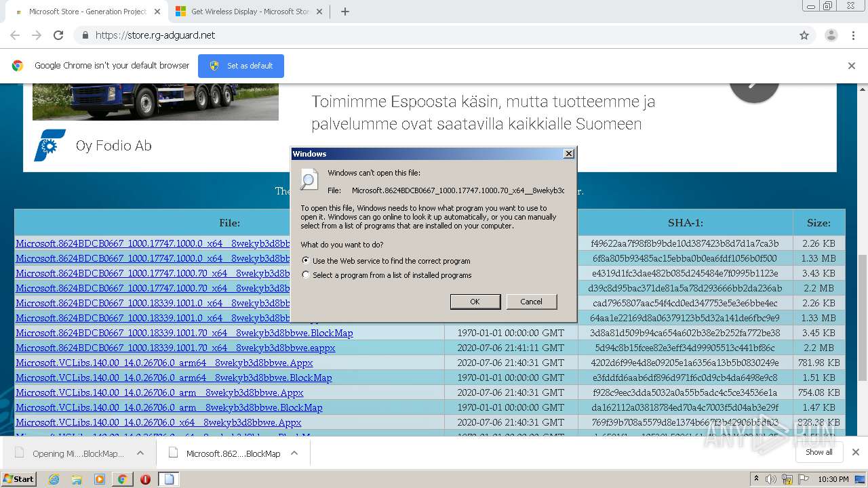Screen dimensions: 868x488
Task: Open the first 17747.1000.0 x64 file link
Action: [153, 243]
